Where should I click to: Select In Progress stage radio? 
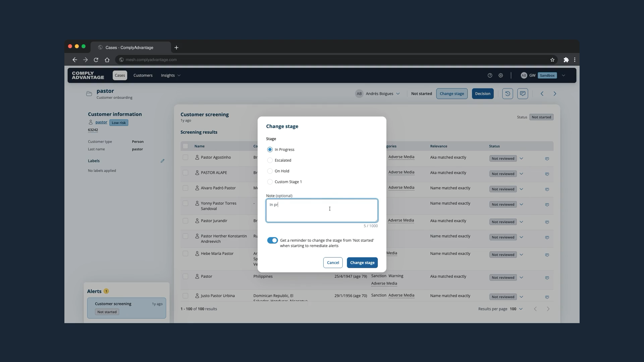[270, 149]
